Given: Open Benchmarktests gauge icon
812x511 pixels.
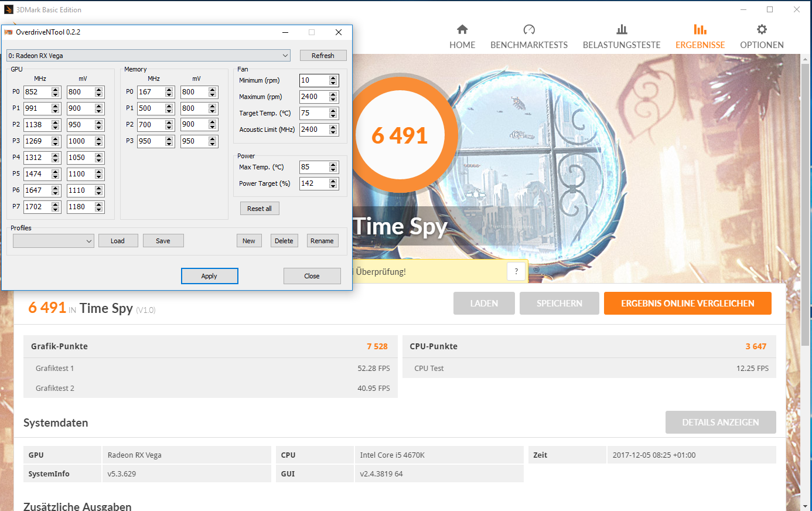Looking at the screenshot, I should coord(529,29).
